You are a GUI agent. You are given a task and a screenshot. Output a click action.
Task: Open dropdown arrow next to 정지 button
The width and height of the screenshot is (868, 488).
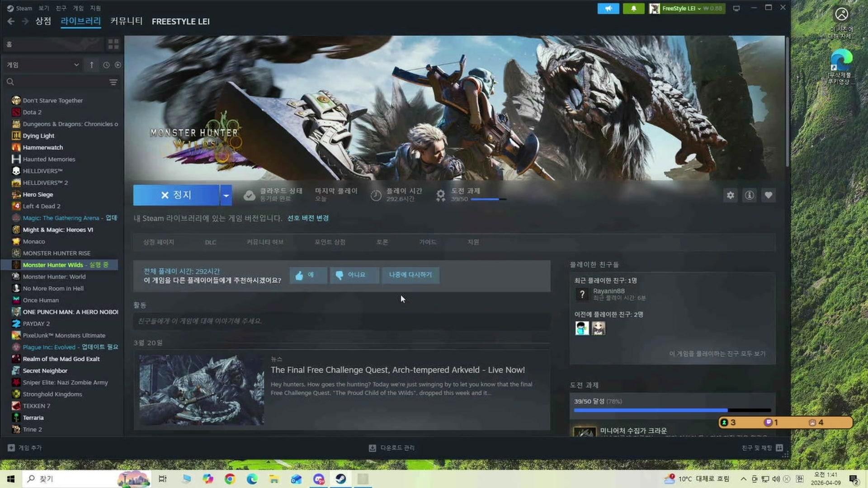226,195
